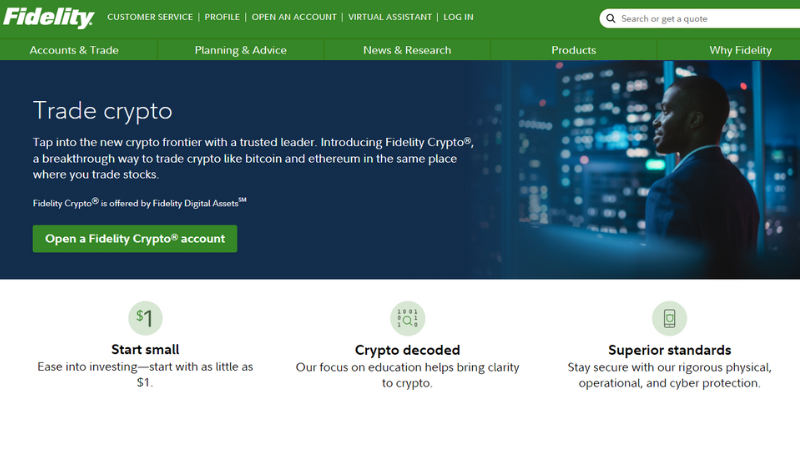Image resolution: width=800 pixels, height=450 pixels.
Task: Click the magnifier icon in search box
Action: (x=610, y=19)
